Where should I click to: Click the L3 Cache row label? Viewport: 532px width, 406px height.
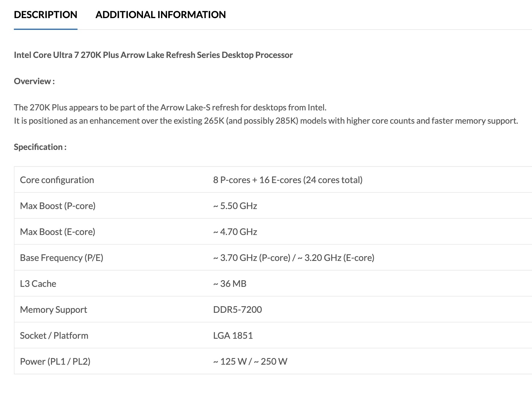[x=38, y=284]
